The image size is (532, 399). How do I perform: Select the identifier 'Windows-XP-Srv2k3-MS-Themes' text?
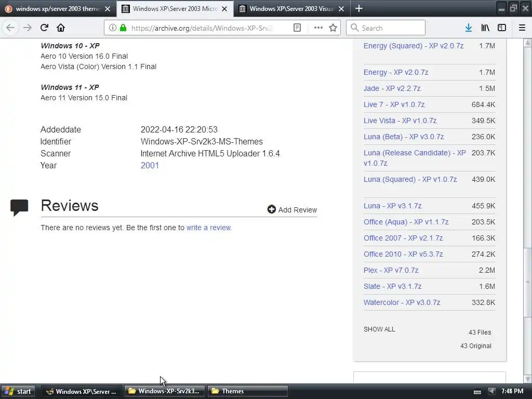coord(202,141)
